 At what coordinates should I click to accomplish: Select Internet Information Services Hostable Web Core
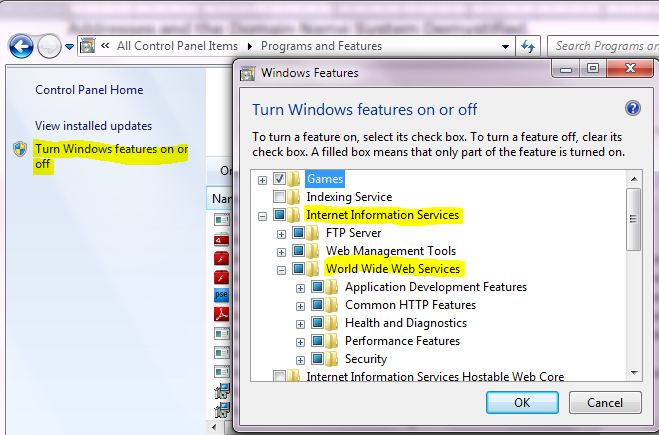click(435, 377)
